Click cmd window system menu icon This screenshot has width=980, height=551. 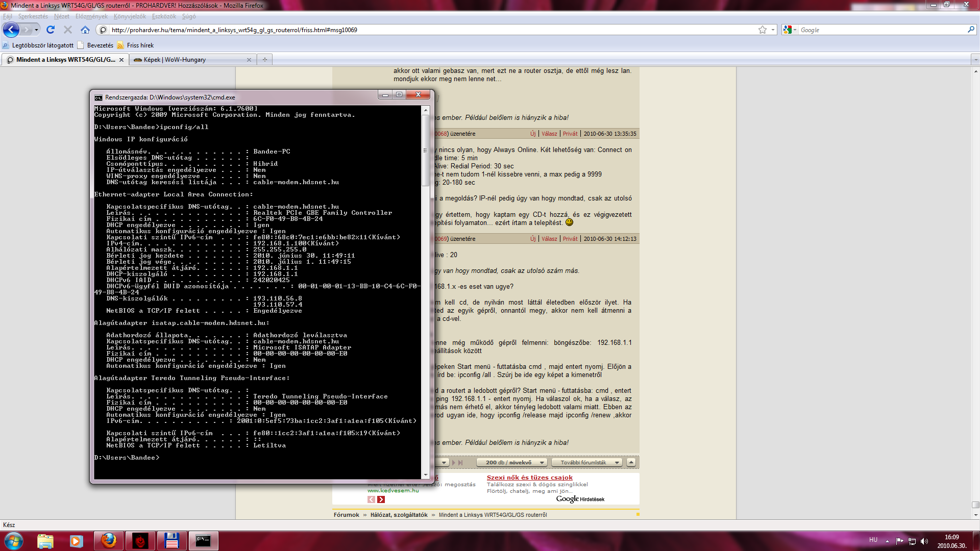click(99, 97)
